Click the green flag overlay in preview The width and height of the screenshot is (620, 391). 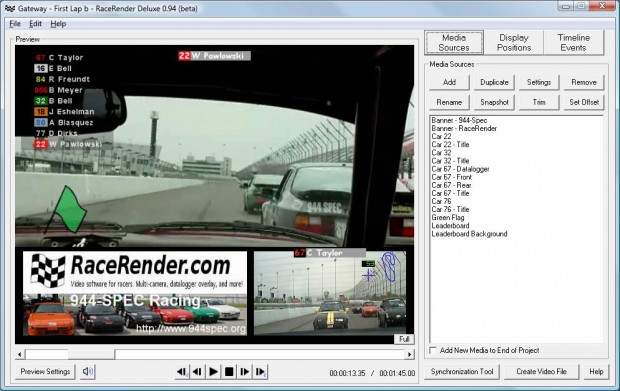point(67,210)
